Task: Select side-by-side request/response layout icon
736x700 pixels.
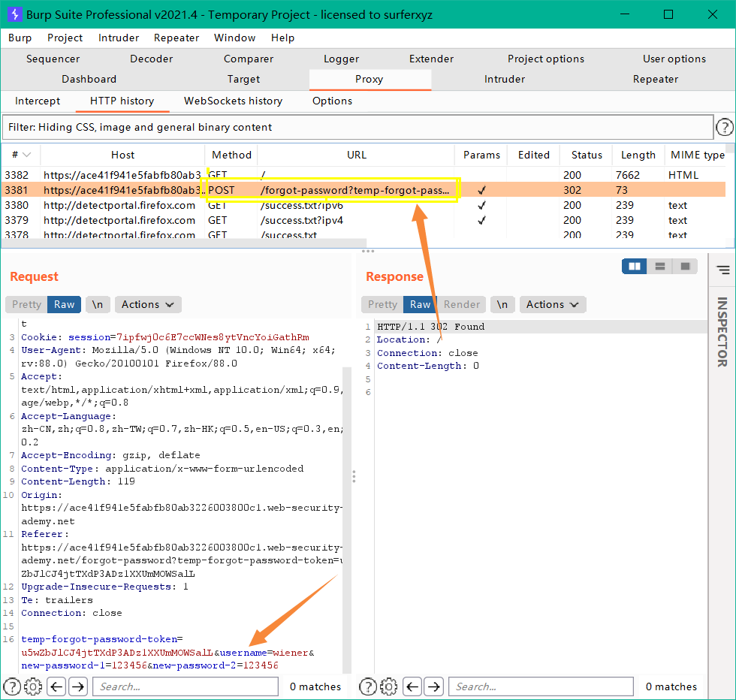Action: click(x=634, y=266)
